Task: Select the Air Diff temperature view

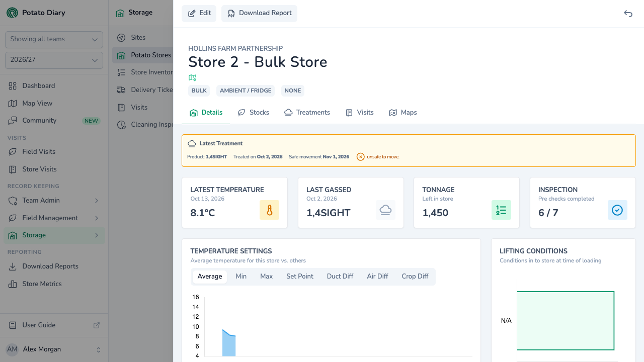Action: coord(377,277)
